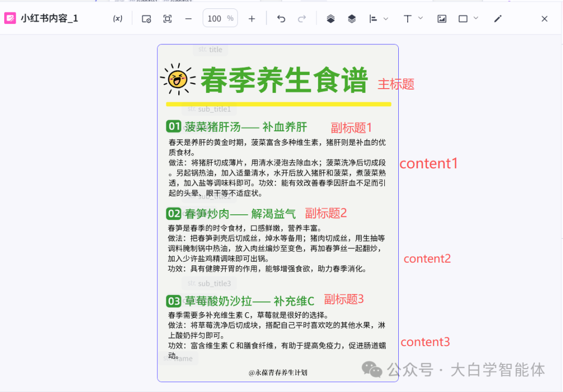This screenshot has width=563, height=392.
Task: Select the main title 春季养生食谱
Action: pos(285,80)
